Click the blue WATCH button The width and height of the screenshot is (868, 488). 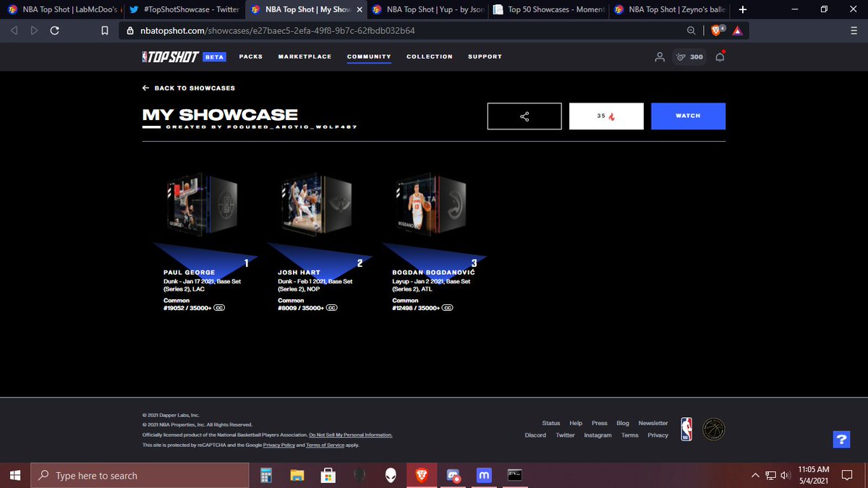tap(688, 116)
